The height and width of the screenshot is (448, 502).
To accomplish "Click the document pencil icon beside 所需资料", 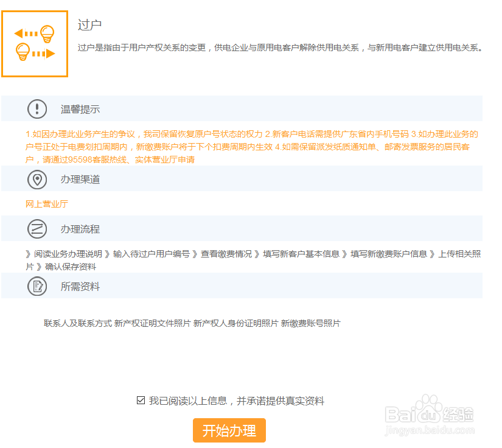I will click(x=37, y=286).
